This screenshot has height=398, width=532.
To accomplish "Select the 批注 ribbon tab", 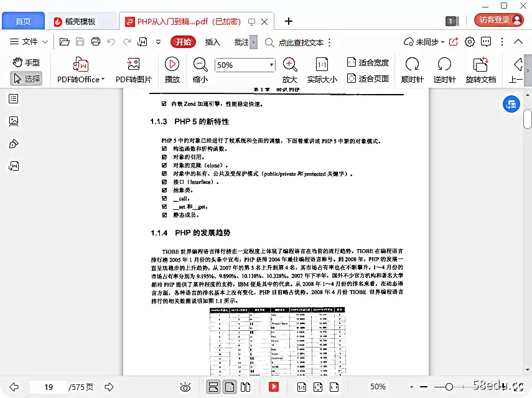I will 241,42.
